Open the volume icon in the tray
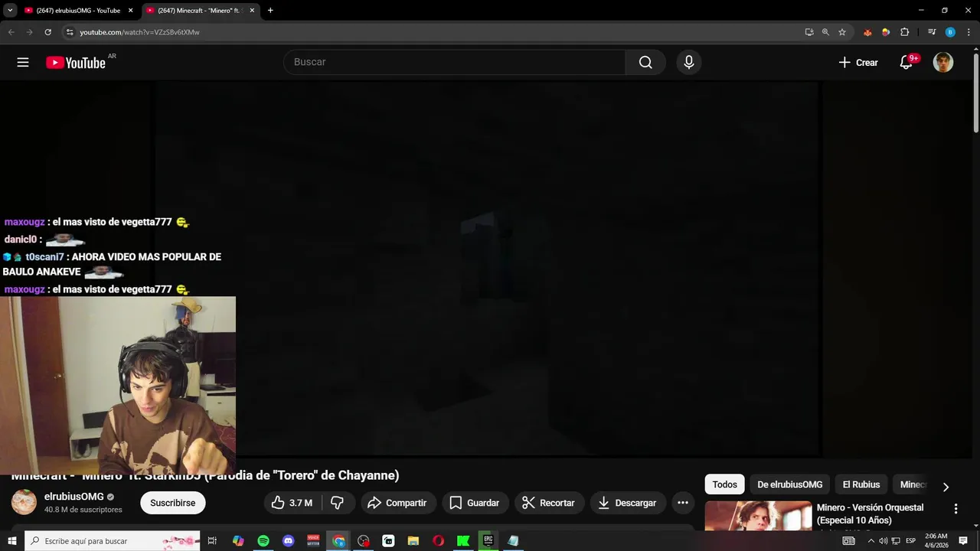 coord(883,541)
